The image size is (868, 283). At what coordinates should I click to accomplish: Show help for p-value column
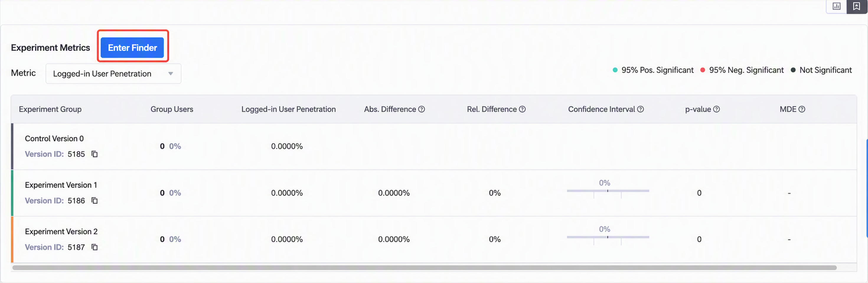click(x=717, y=109)
